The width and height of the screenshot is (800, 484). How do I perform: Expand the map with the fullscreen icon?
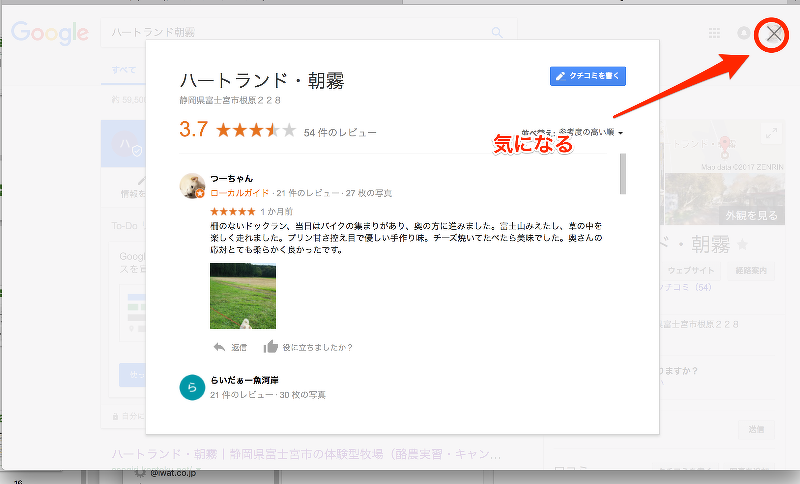(771, 134)
